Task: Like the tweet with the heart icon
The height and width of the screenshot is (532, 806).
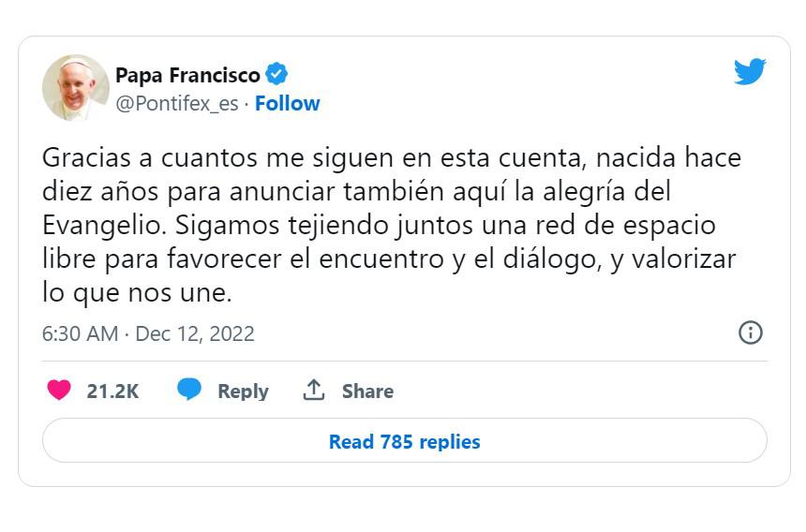Action: point(59,391)
